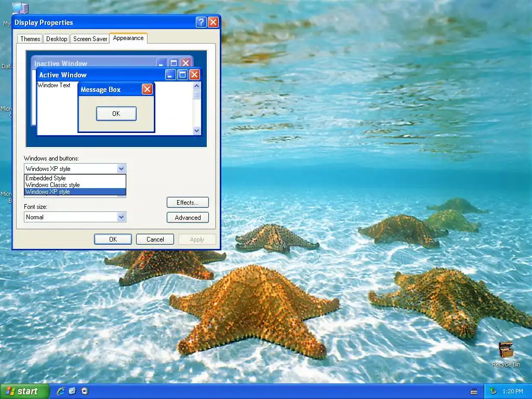Click the OK button in the Message Box preview

[x=116, y=114]
